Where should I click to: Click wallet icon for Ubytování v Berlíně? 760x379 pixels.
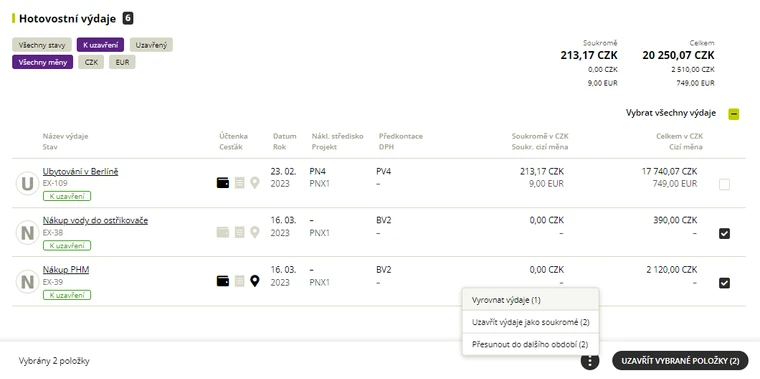pyautogui.click(x=222, y=183)
